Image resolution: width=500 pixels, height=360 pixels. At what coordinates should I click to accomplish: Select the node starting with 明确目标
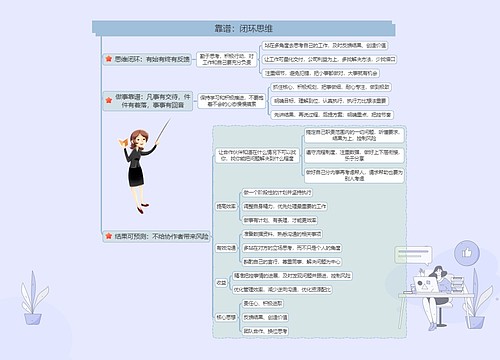(330, 101)
